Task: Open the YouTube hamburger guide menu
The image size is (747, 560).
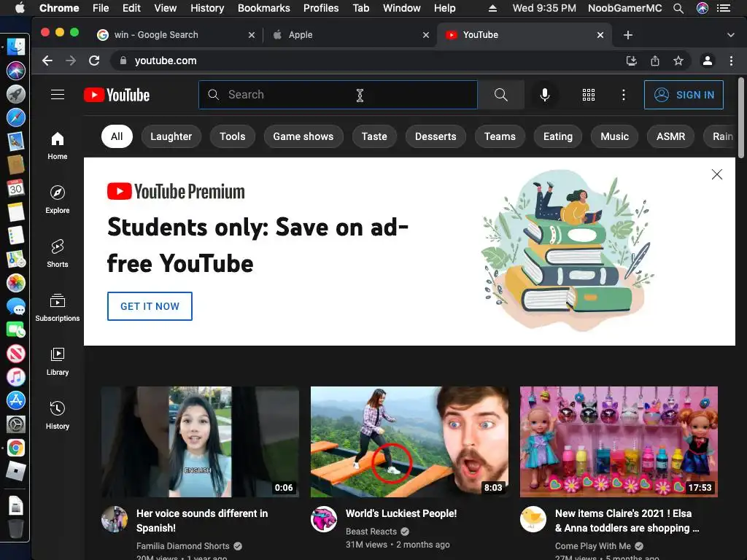Action: coord(58,95)
